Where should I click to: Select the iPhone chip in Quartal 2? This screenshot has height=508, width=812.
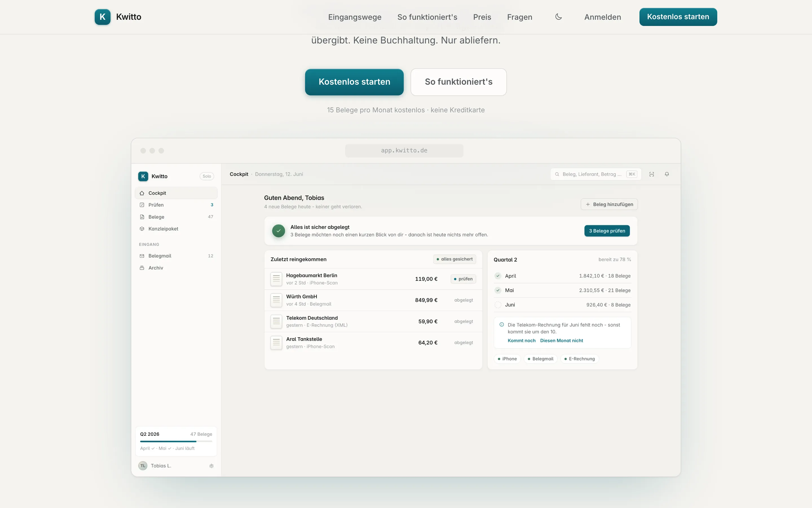click(x=507, y=359)
